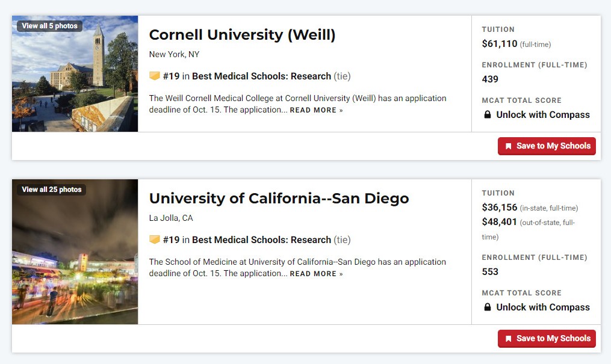The height and width of the screenshot is (364, 611).
Task: Click the Cornell campus clock tower photo
Action: [75, 73]
